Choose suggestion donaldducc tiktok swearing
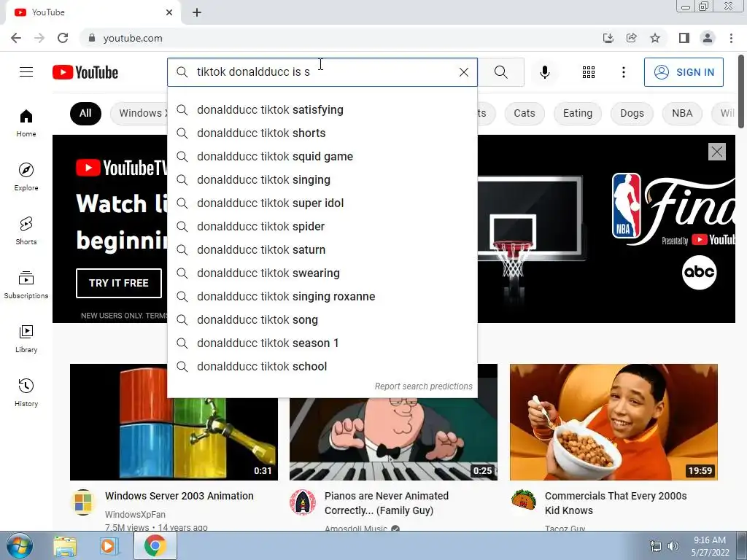This screenshot has height=560, width=747. click(x=322, y=273)
